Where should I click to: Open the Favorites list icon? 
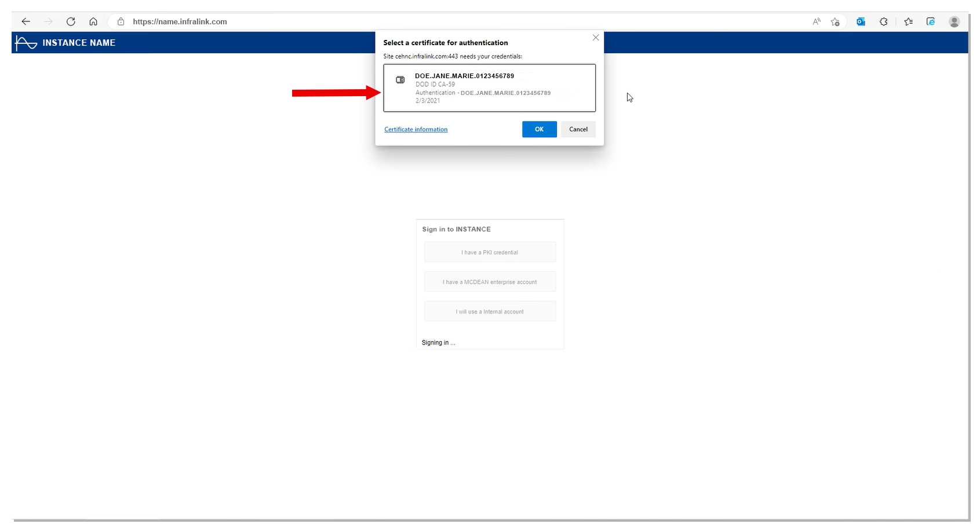pos(908,21)
